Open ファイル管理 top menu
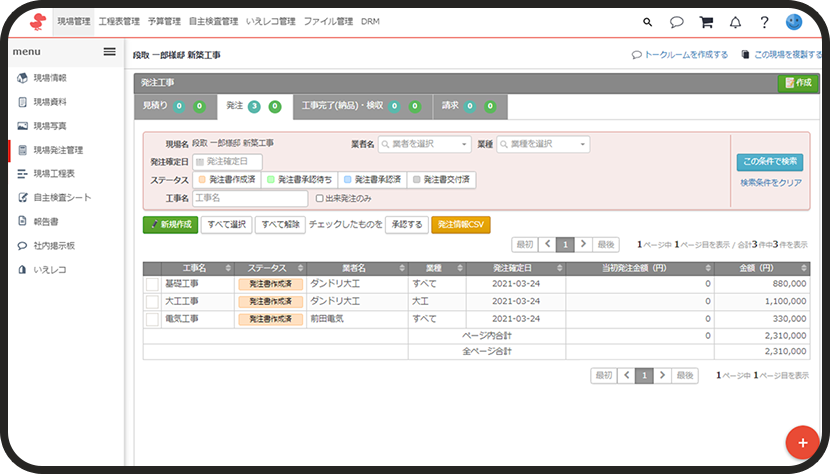Image resolution: width=830 pixels, height=474 pixels. click(x=328, y=22)
